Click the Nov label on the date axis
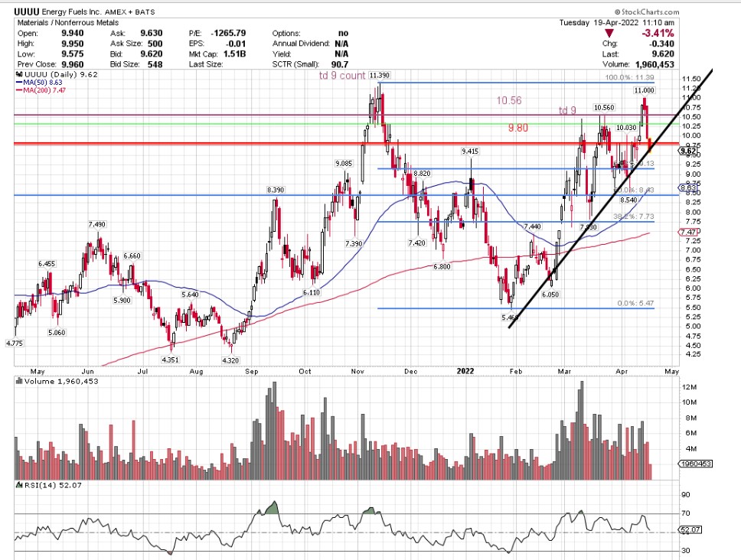 [357, 371]
